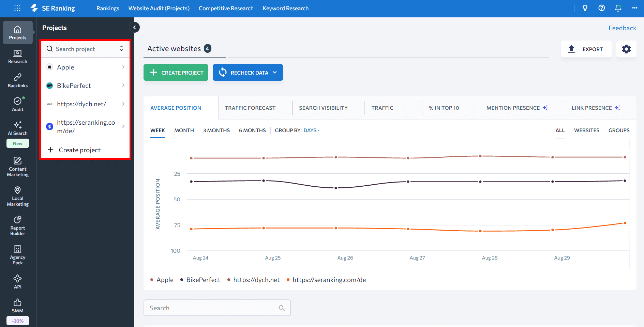Open the Recheck Data dropdown arrow
This screenshot has width=644, height=327.
[x=275, y=73]
